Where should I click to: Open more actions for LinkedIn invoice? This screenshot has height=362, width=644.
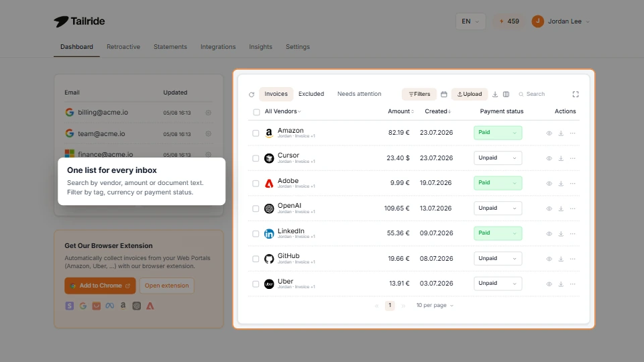coord(572,234)
